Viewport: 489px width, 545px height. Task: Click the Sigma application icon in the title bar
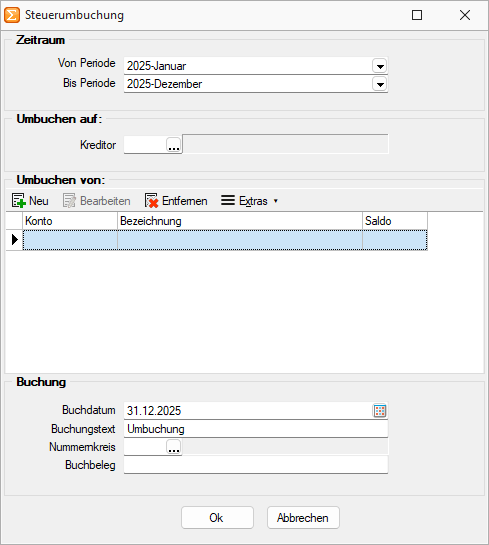pyautogui.click(x=12, y=15)
